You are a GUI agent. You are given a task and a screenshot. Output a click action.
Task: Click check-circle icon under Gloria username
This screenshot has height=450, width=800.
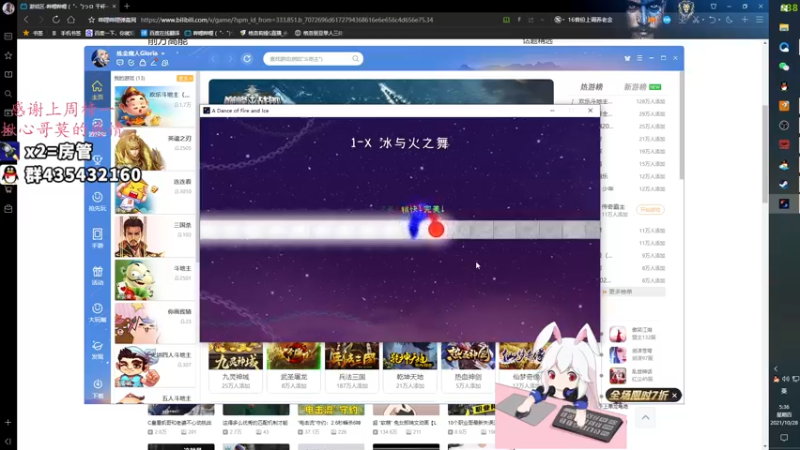tap(131, 63)
